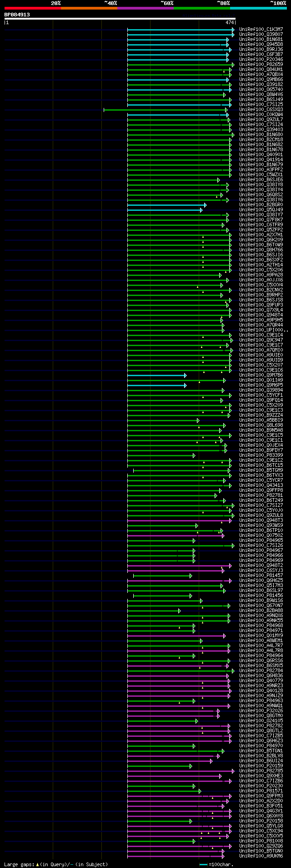Click the purple ~60% identity legend segment
The height and width of the screenshot is (868, 291).
click(x=145, y=8)
